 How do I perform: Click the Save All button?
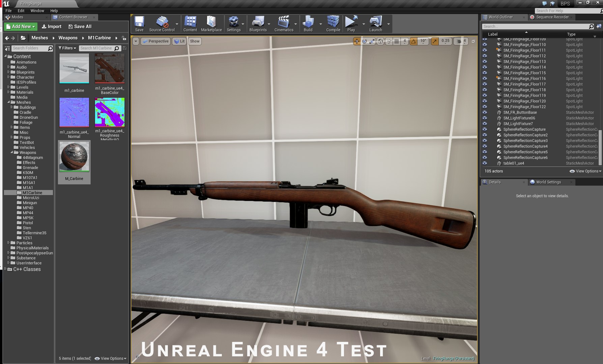tap(80, 27)
